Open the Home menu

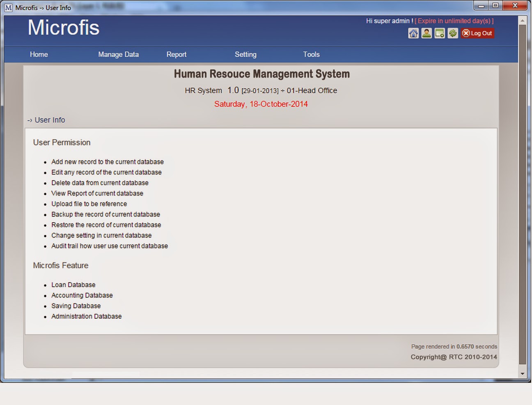point(39,54)
